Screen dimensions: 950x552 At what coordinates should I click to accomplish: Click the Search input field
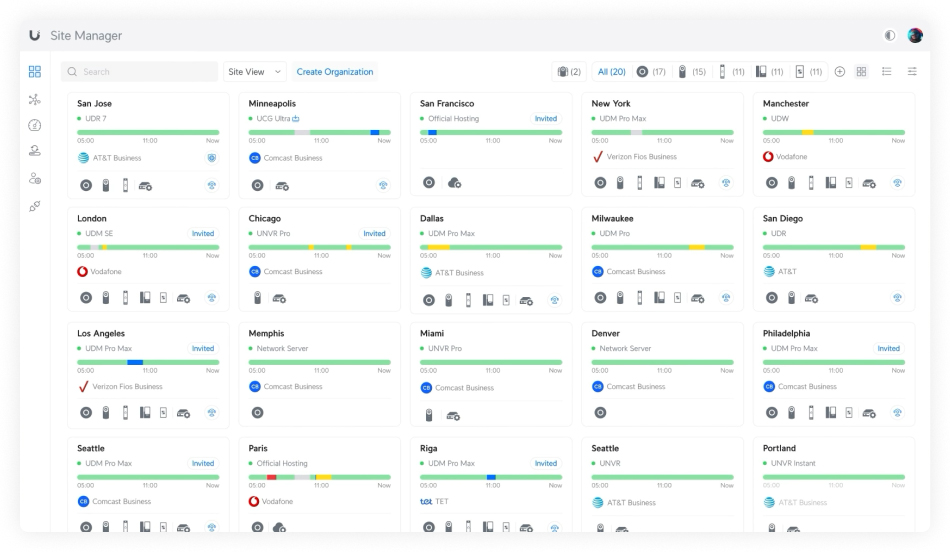(140, 72)
